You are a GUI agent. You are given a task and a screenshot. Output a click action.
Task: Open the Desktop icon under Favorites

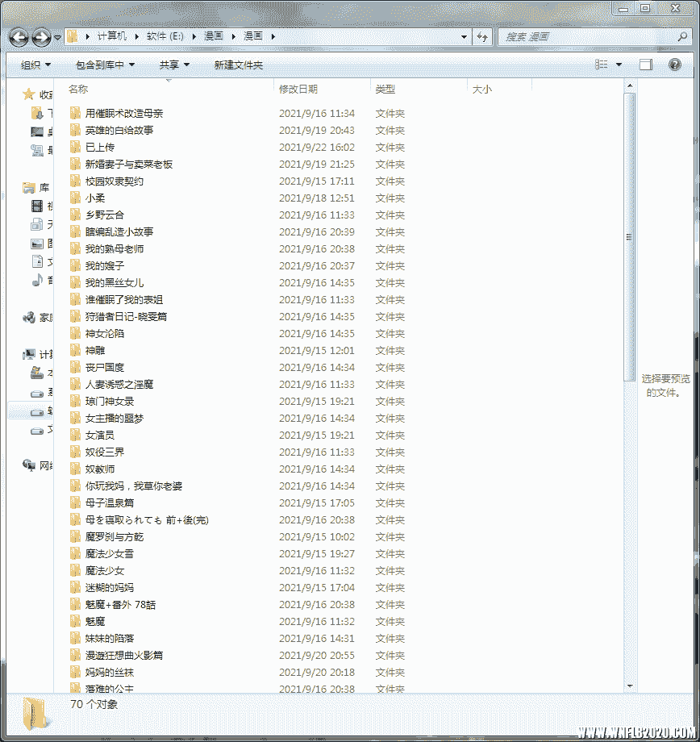tap(37, 132)
